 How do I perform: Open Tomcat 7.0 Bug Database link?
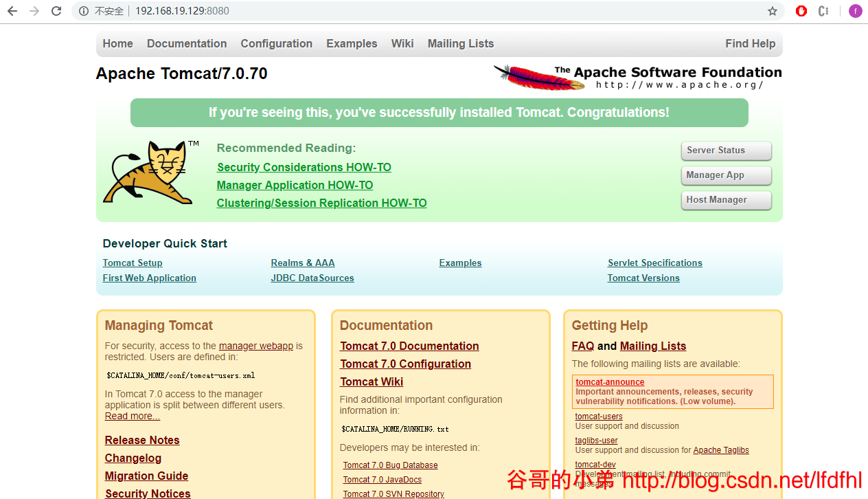pyautogui.click(x=391, y=465)
